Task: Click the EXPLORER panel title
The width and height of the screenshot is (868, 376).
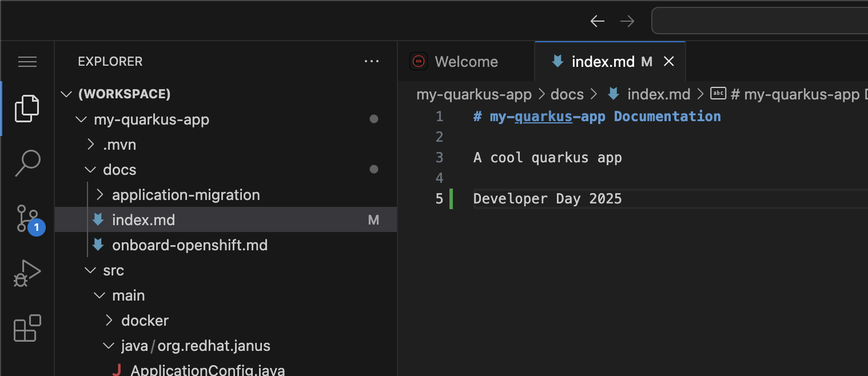Action: pyautogui.click(x=110, y=62)
